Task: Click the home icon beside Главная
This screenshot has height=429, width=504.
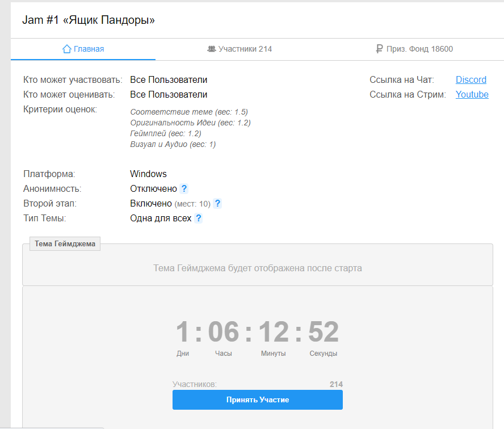Action: pyautogui.click(x=67, y=49)
